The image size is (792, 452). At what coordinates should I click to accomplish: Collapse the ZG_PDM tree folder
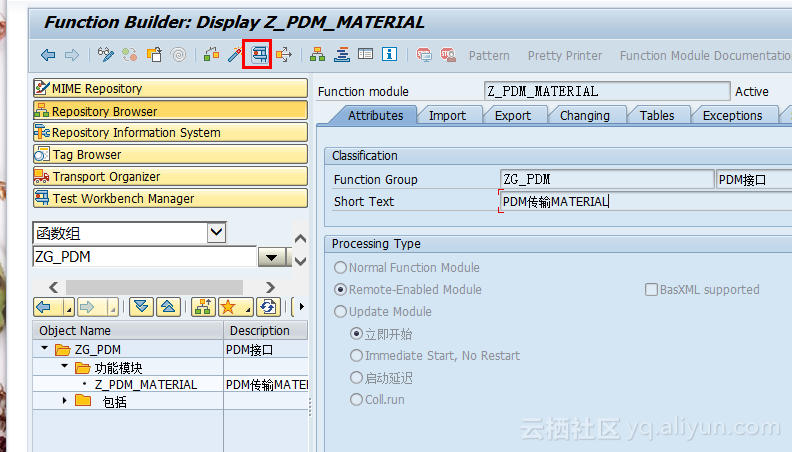[44, 348]
